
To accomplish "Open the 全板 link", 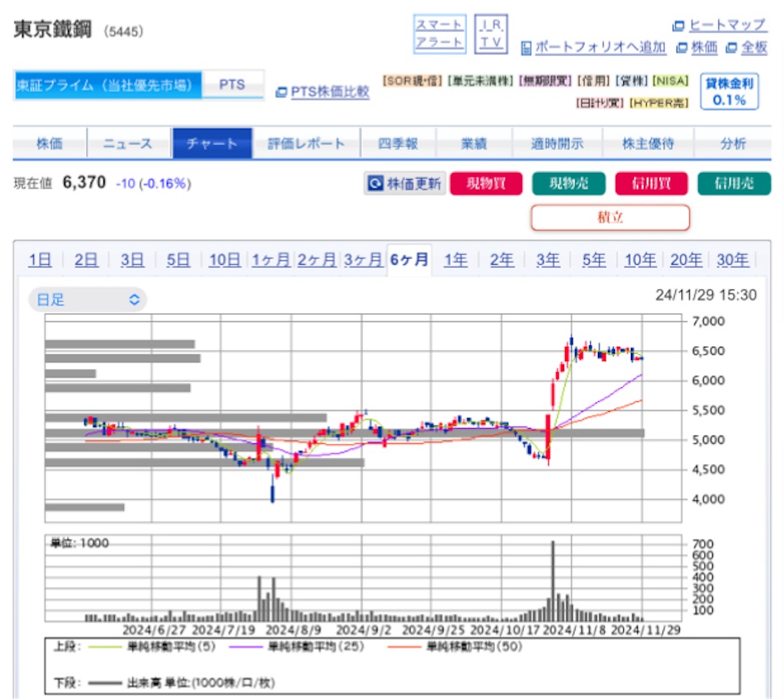I will pos(754,47).
